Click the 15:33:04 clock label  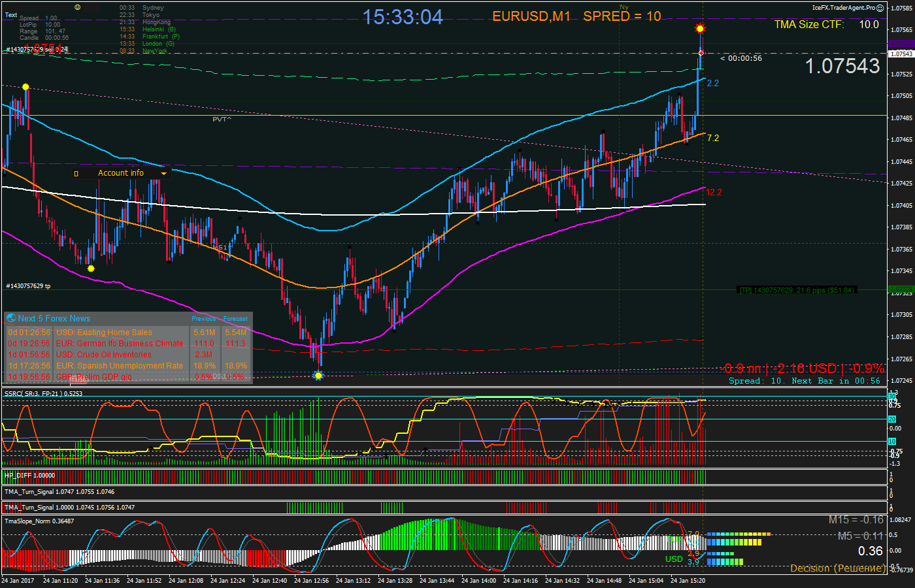click(403, 17)
